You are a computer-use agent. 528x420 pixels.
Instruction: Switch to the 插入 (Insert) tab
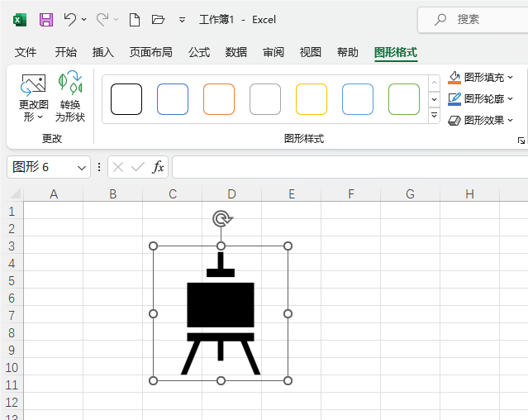[x=103, y=52]
